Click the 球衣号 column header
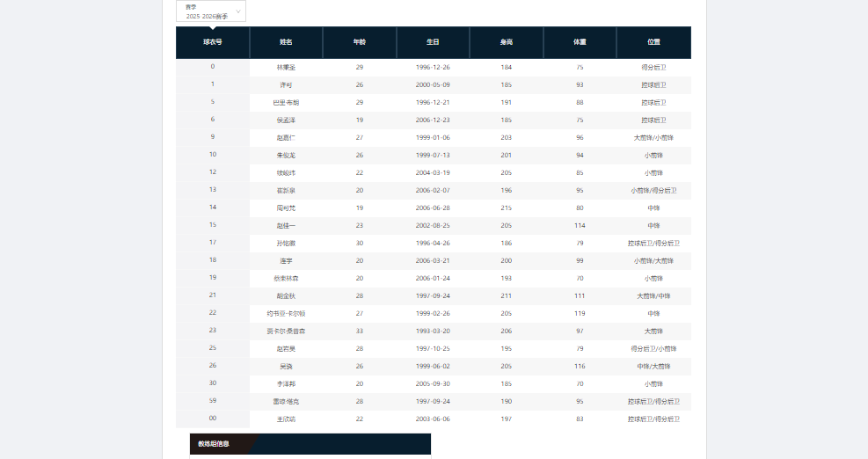868x459 pixels. (x=213, y=41)
